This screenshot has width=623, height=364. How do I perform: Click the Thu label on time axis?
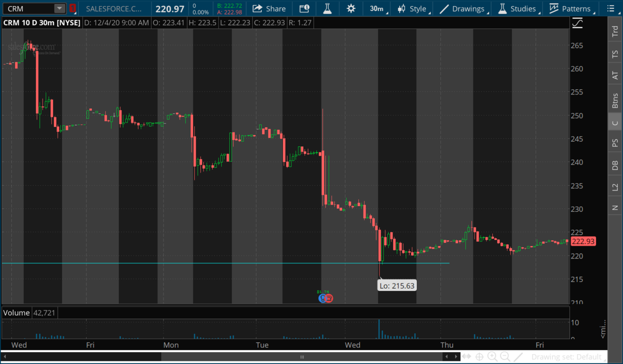click(446, 345)
